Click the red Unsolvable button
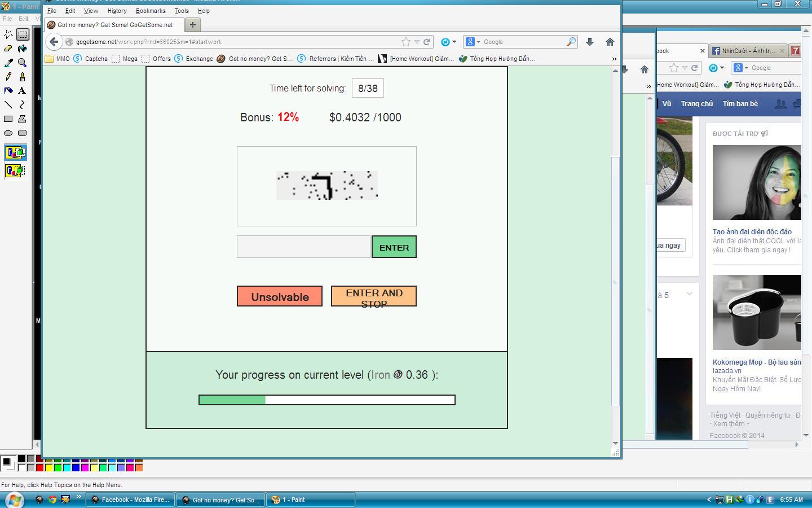This screenshot has width=812, height=508. click(280, 296)
